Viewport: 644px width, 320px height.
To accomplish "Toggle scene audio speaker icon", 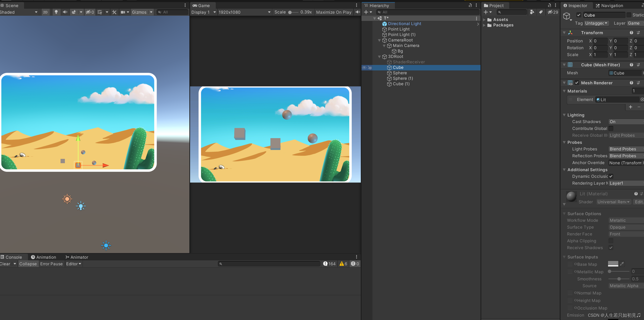I will (x=65, y=12).
